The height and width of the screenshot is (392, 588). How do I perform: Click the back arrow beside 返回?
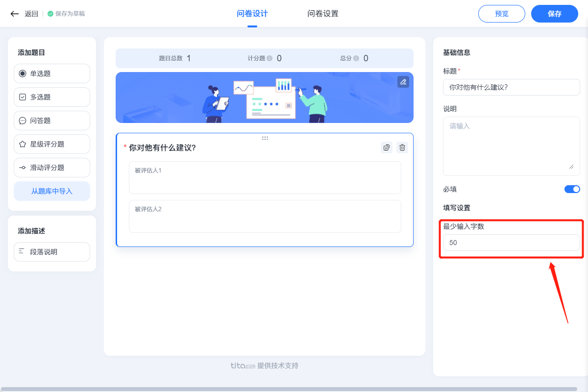pyautogui.click(x=14, y=13)
